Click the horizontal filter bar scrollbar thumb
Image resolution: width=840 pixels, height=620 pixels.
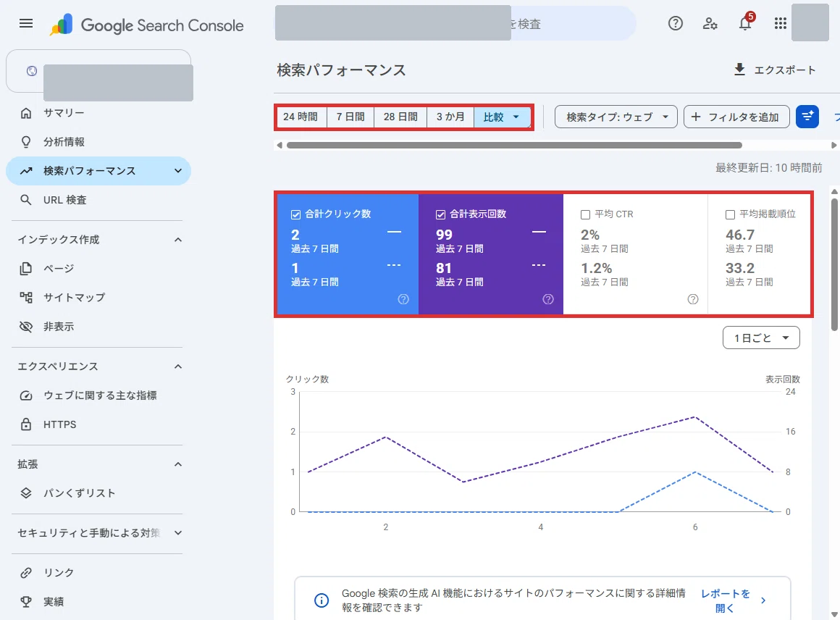pyautogui.click(x=514, y=145)
